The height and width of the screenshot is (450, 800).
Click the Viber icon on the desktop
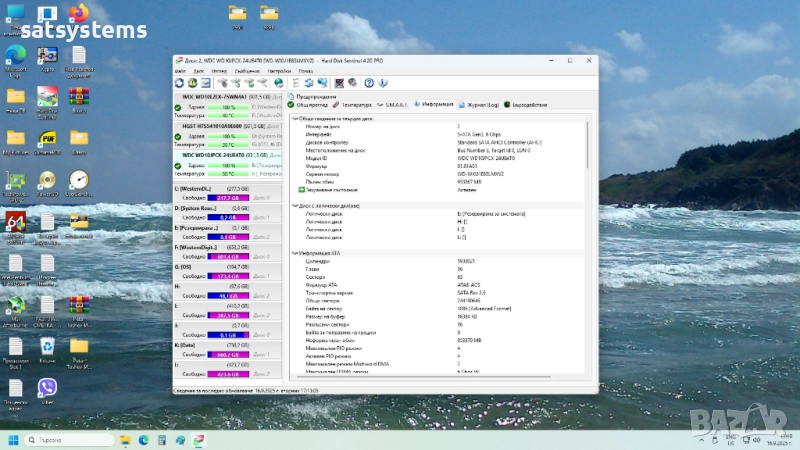pyautogui.click(x=46, y=387)
